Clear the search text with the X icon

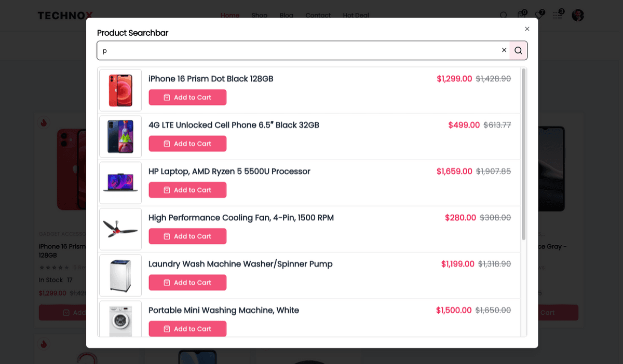click(x=504, y=50)
